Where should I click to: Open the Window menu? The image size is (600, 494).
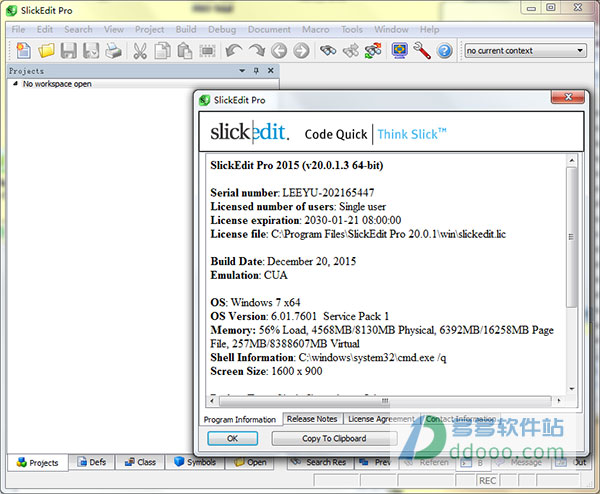pyautogui.click(x=391, y=29)
